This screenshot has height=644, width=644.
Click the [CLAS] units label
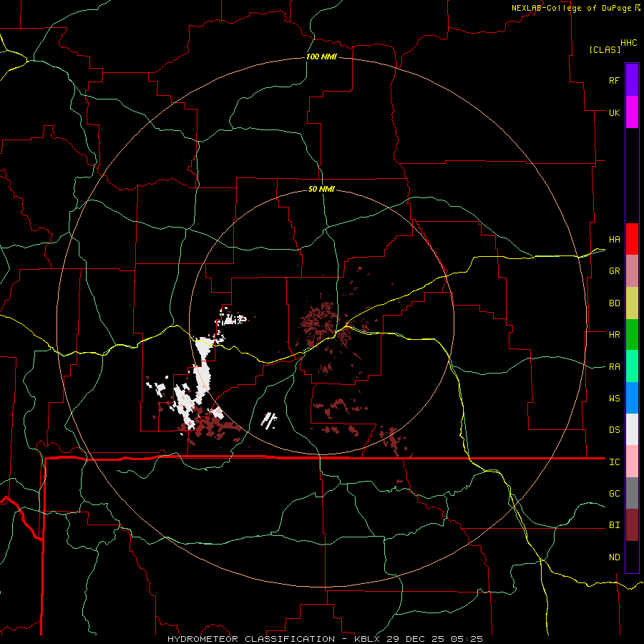click(605, 50)
